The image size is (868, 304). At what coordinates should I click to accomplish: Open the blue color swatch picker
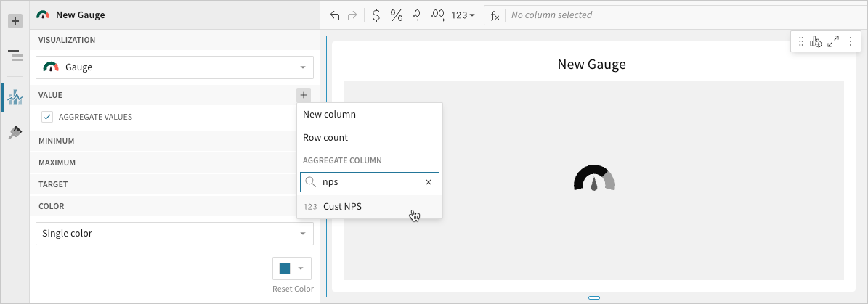(x=291, y=268)
